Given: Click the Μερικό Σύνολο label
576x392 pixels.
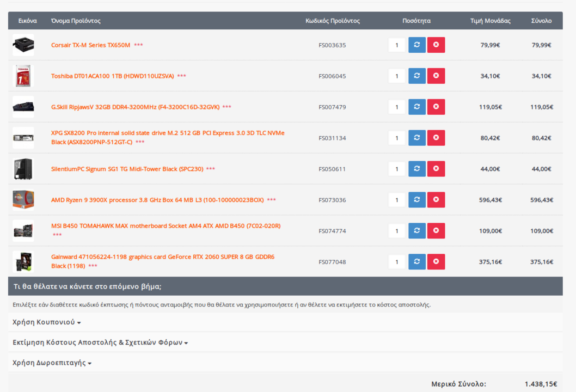Looking at the screenshot, I should pyautogui.click(x=458, y=384).
